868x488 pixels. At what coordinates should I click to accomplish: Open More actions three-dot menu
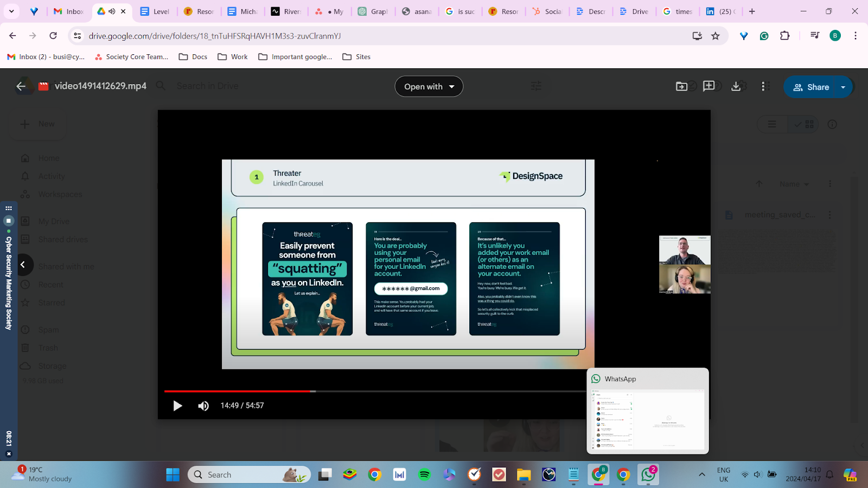click(764, 86)
